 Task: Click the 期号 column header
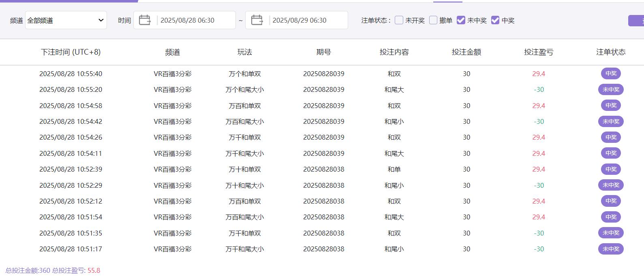point(324,52)
